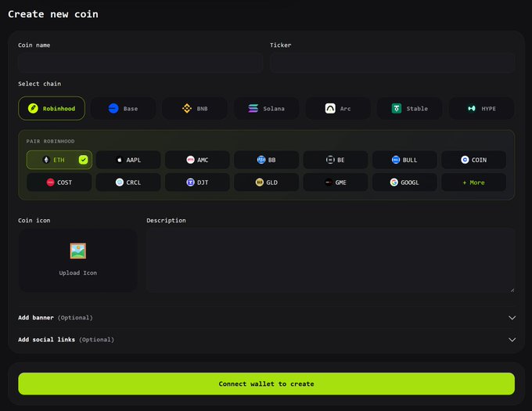Image resolution: width=532 pixels, height=411 pixels.
Task: Click the Coin name input field
Action: point(141,63)
